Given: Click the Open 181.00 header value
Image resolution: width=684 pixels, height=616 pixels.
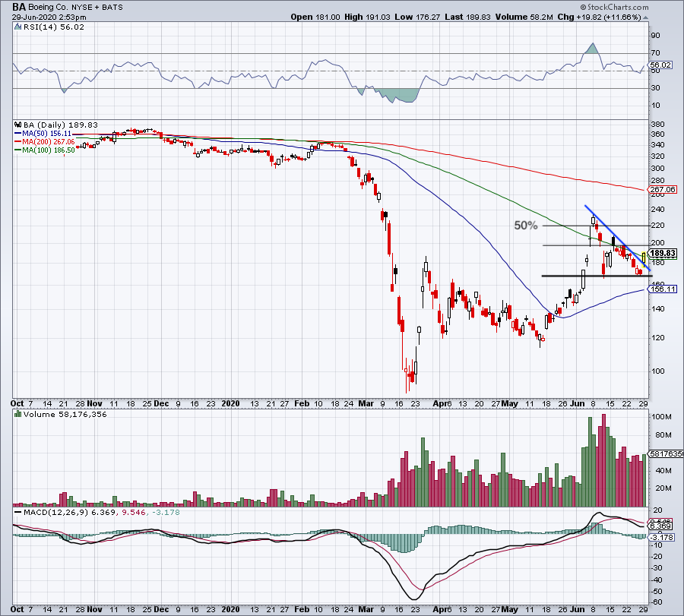Looking at the screenshot, I should point(315,17).
